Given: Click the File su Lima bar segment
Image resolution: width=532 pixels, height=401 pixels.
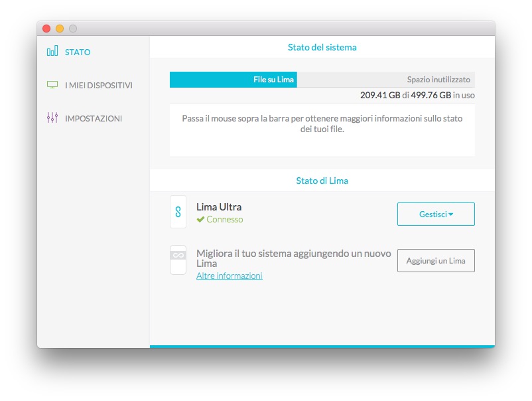Looking at the screenshot, I should click(x=233, y=80).
